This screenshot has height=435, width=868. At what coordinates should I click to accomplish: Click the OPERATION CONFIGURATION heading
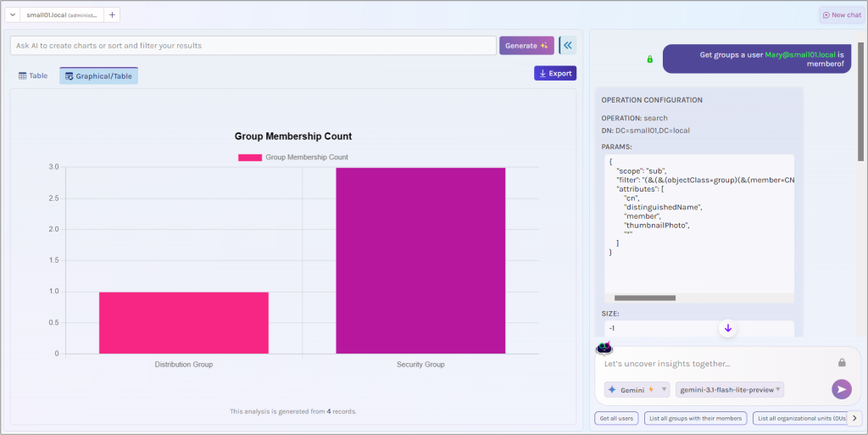pyautogui.click(x=652, y=100)
